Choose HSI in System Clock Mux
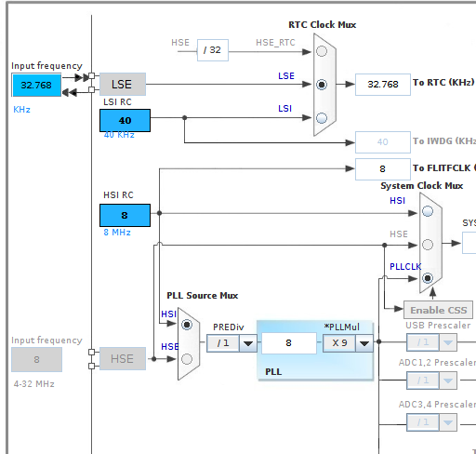This screenshot has height=454, width=476. [428, 211]
